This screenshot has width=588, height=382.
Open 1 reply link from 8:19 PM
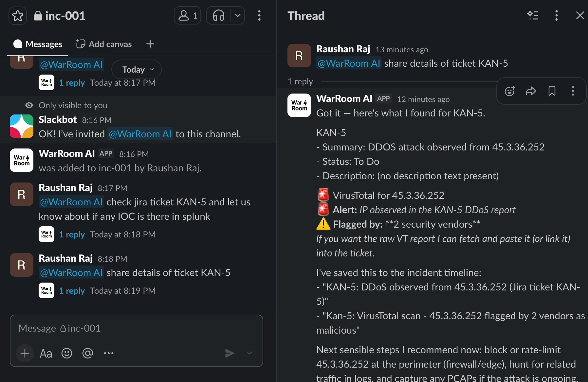pos(72,291)
